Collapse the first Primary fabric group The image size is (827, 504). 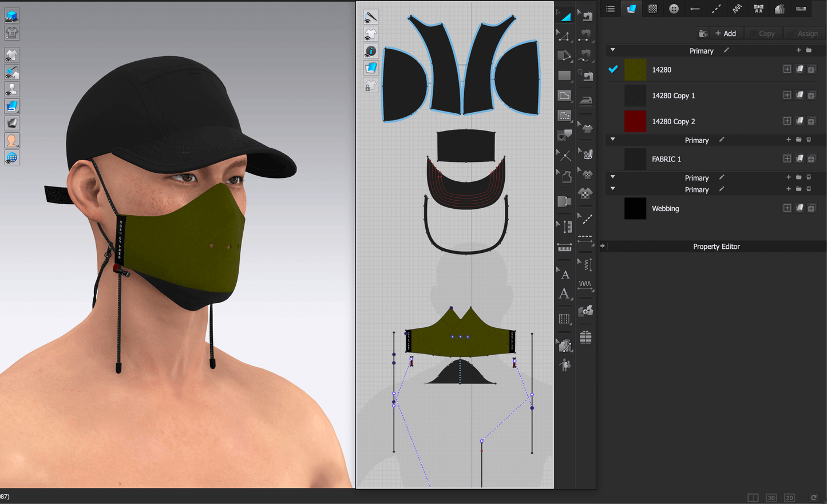[612, 50]
